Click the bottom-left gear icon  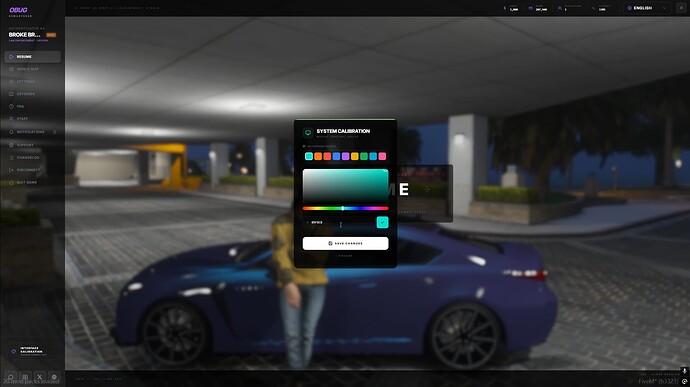coord(54,377)
